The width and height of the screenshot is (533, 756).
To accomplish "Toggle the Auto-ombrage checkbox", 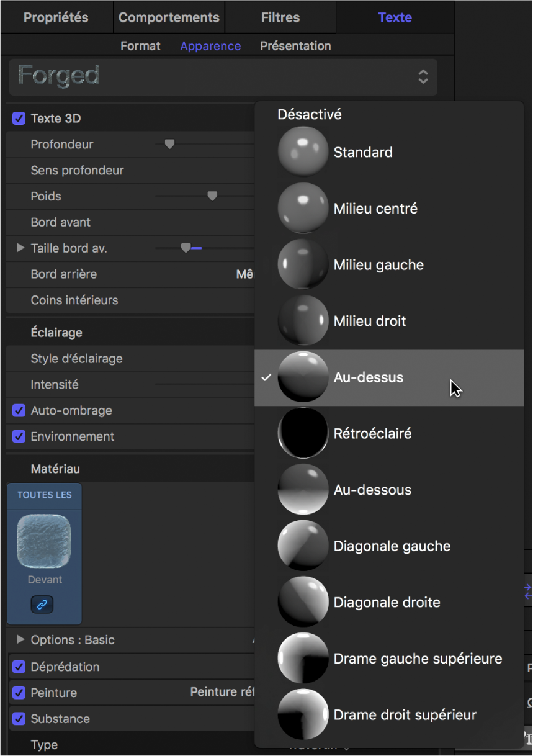I will coord(19,410).
